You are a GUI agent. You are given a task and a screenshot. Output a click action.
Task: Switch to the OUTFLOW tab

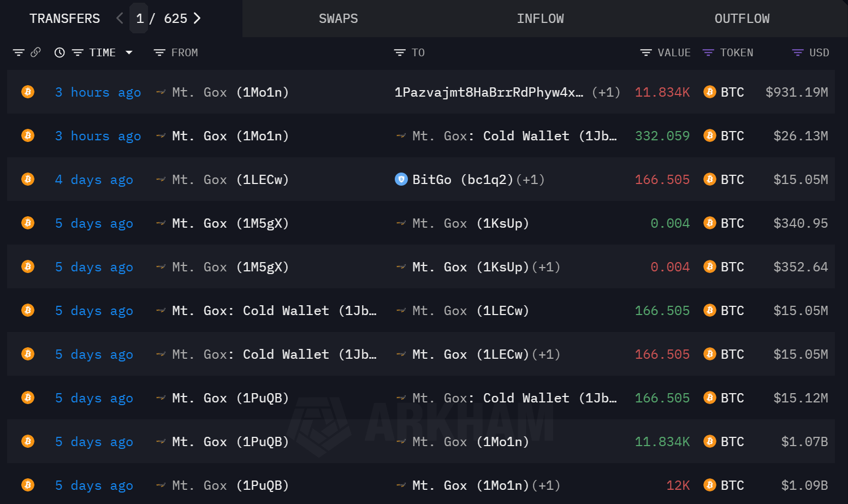(742, 19)
